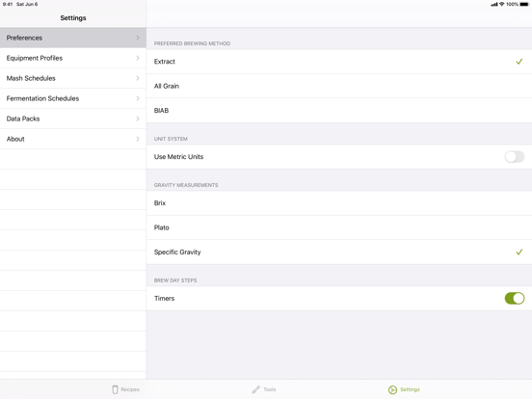Viewport: 532px width, 399px height.
Task: Open Fermentation Schedules settings
Action: [73, 98]
